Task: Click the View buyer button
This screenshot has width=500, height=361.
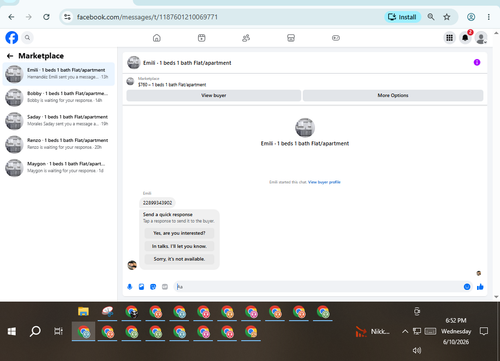Action: click(x=214, y=95)
